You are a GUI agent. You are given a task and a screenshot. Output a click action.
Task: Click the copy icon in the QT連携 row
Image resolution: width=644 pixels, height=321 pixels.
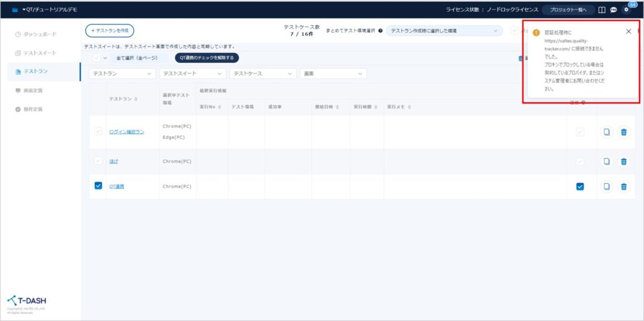click(x=606, y=187)
